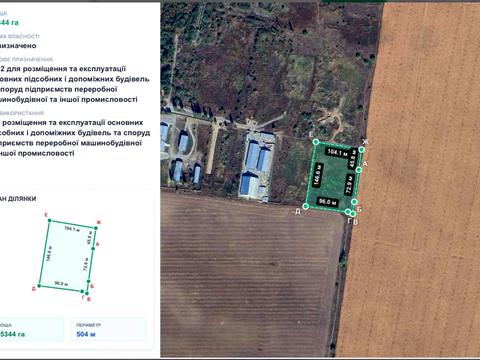
Task: Click vertex marker Е on the satellite map
Action: [316, 142]
